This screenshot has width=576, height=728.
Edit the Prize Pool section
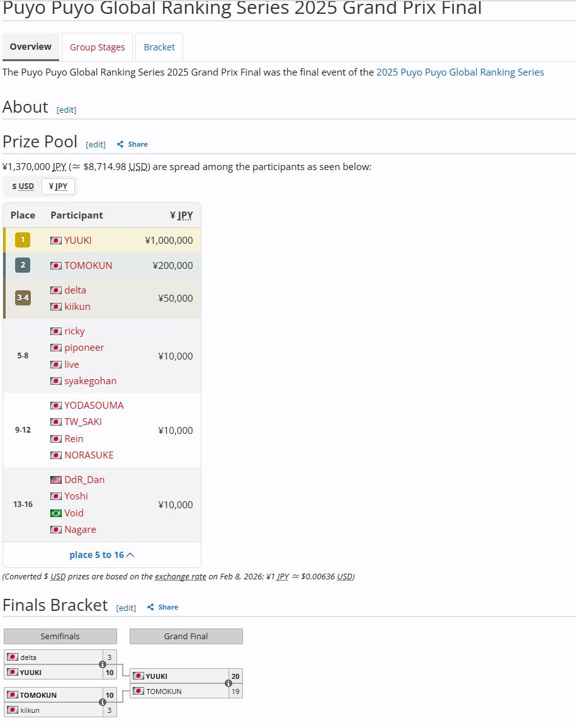[96, 144]
